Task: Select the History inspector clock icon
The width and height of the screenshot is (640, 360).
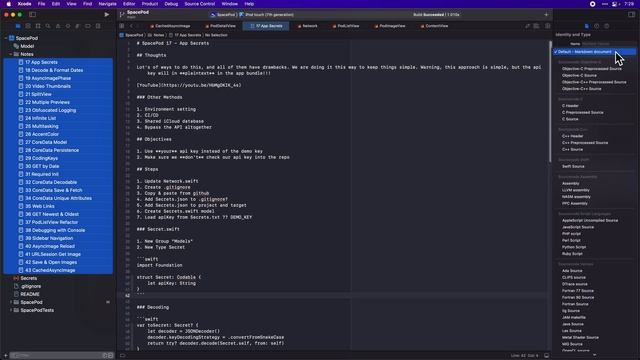Action: click(x=596, y=26)
